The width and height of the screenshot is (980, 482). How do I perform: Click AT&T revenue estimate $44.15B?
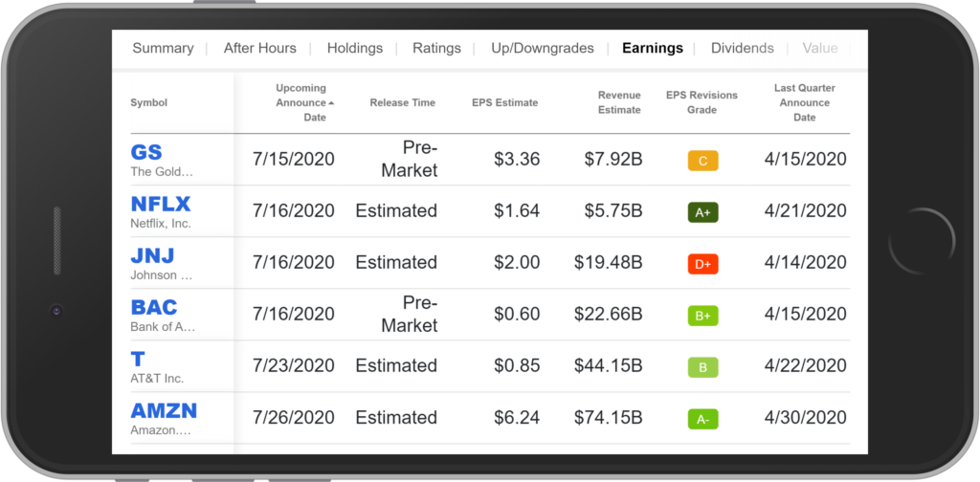609,366
